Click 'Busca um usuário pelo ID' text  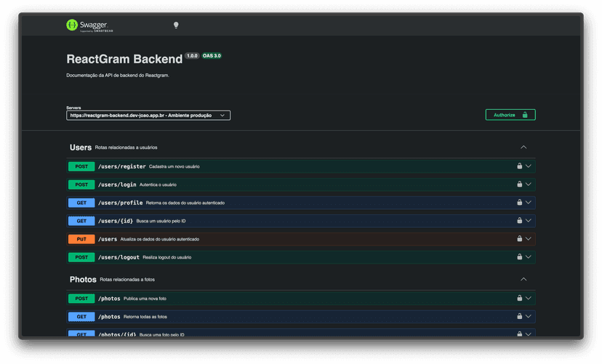tap(161, 221)
